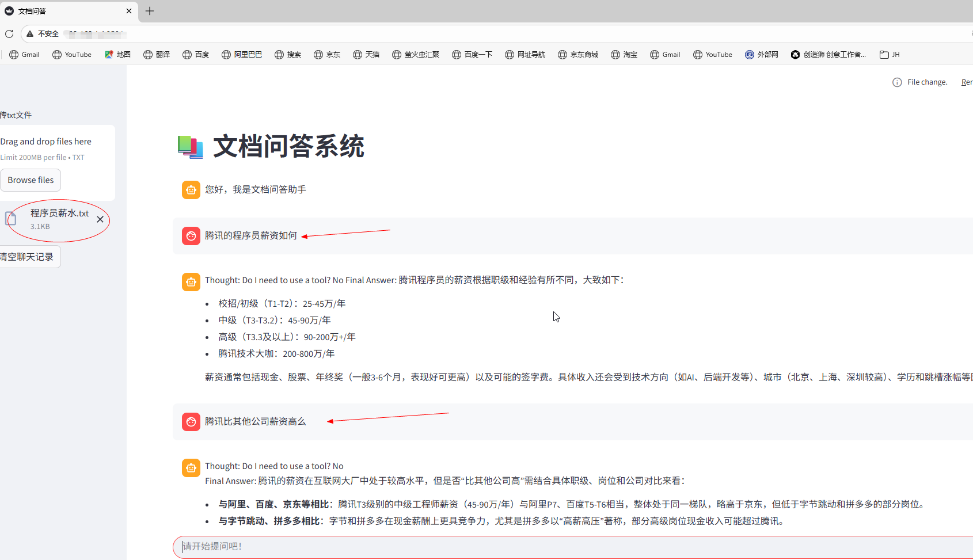The width and height of the screenshot is (973, 560).
Task: Click bullet 中级（T3-T3.2）：45-90万/年
Action: pos(275,320)
